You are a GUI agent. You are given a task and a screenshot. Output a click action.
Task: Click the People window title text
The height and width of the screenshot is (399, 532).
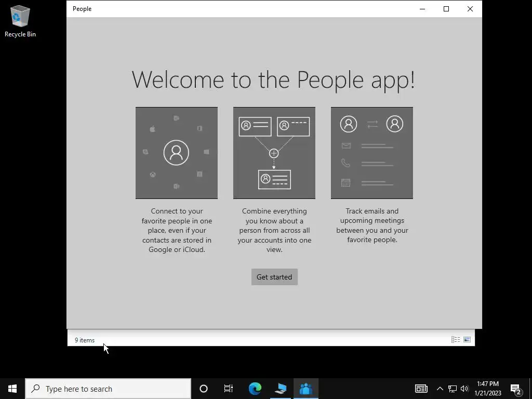coord(82,9)
